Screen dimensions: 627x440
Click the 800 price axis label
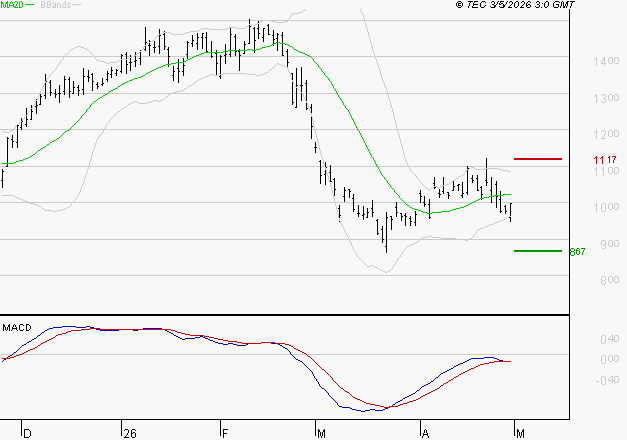(x=610, y=280)
